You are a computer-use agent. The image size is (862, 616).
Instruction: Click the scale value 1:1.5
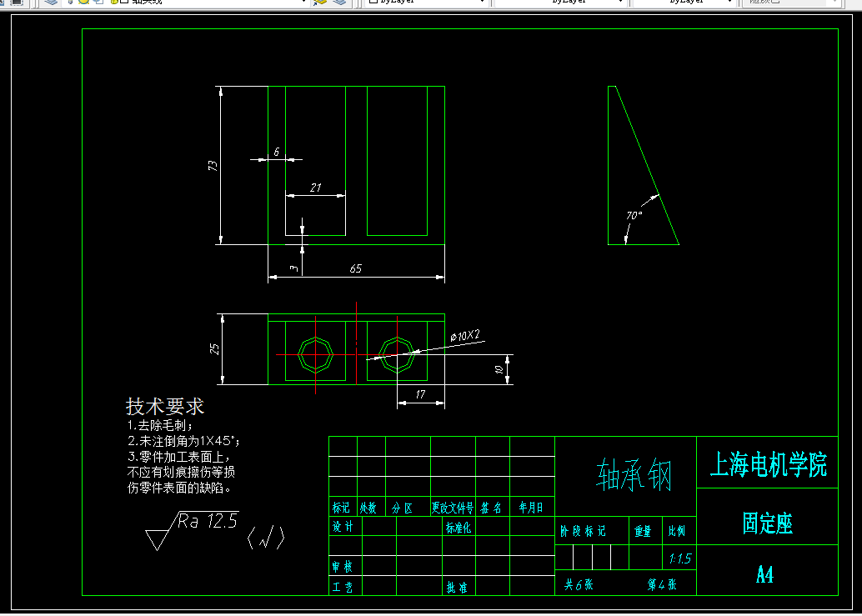click(x=679, y=558)
